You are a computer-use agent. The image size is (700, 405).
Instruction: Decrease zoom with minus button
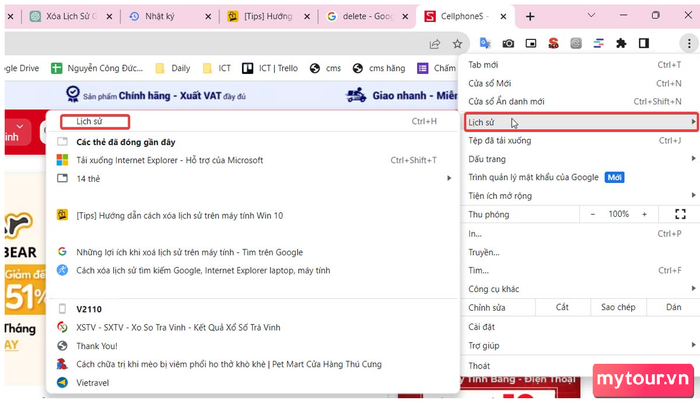(x=592, y=214)
